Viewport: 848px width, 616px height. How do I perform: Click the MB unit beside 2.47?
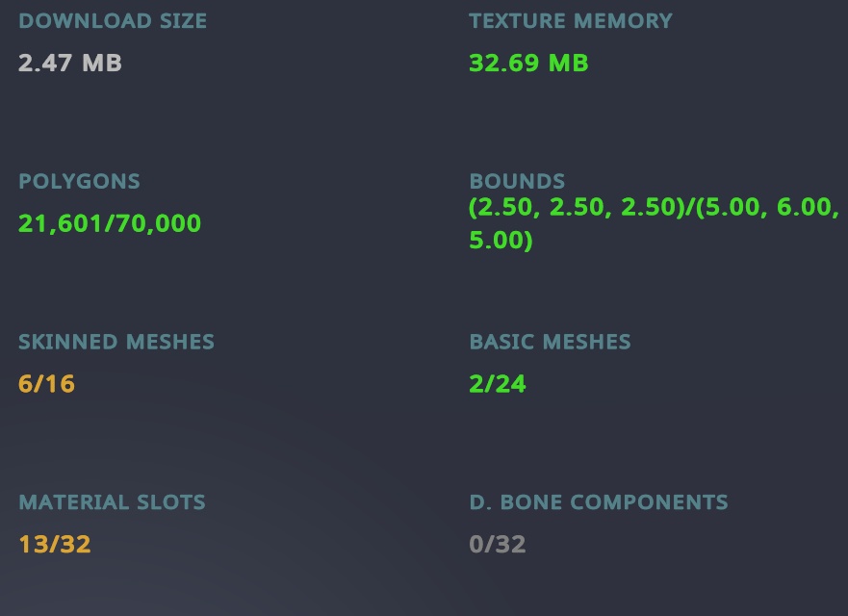tap(101, 64)
